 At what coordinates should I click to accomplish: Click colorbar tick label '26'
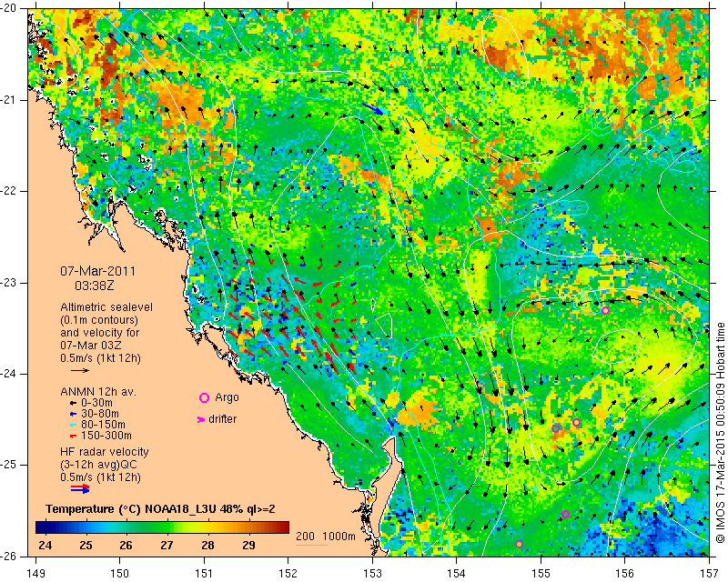point(126,545)
